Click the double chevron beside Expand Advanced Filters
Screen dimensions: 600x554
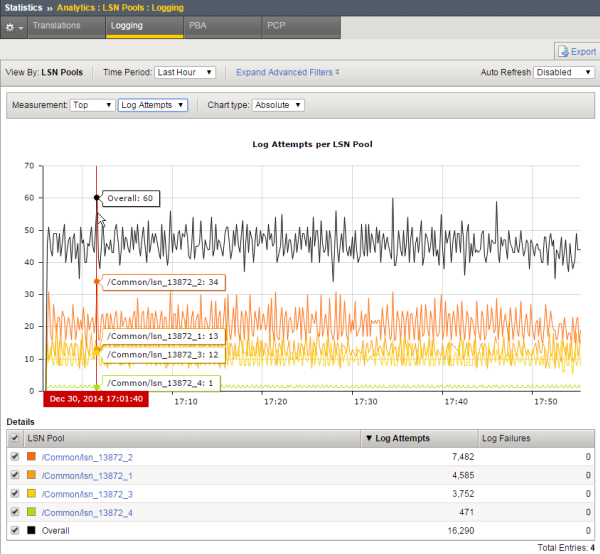pos(337,72)
